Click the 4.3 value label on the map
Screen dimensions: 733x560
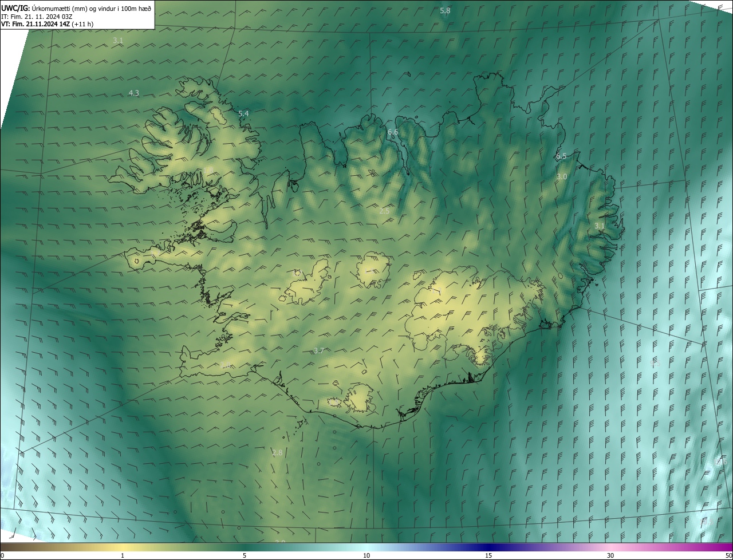133,93
